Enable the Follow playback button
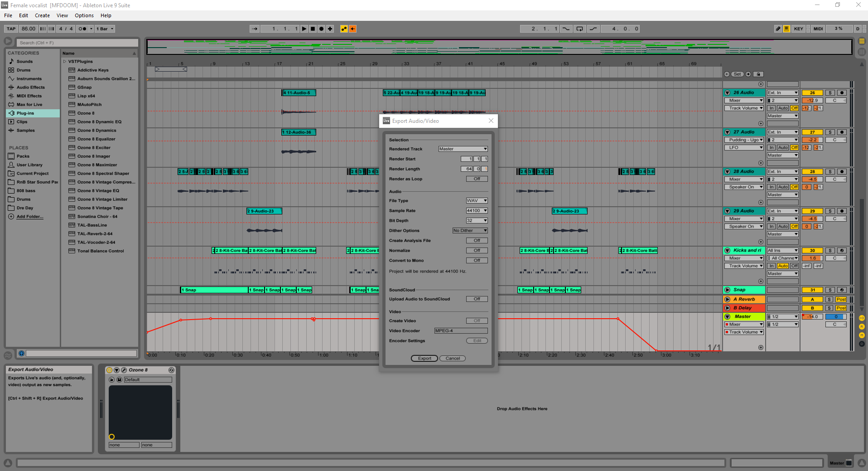The image size is (868, 471). [255, 29]
